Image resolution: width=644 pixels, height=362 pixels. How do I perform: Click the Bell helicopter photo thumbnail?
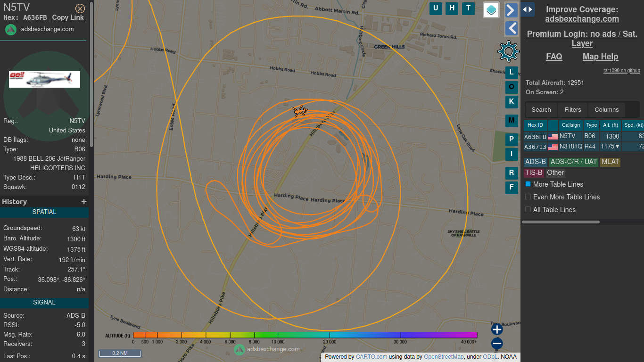[x=44, y=79]
